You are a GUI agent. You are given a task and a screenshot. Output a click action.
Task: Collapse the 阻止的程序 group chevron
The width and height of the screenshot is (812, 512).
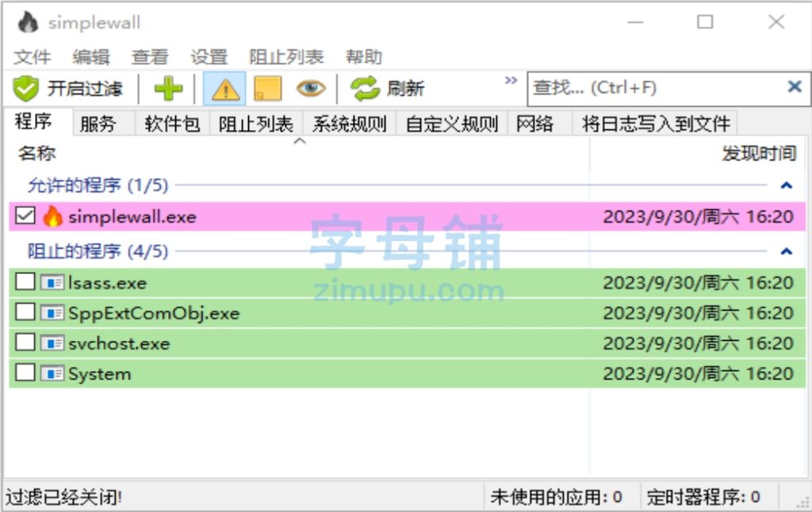pyautogui.click(x=787, y=251)
